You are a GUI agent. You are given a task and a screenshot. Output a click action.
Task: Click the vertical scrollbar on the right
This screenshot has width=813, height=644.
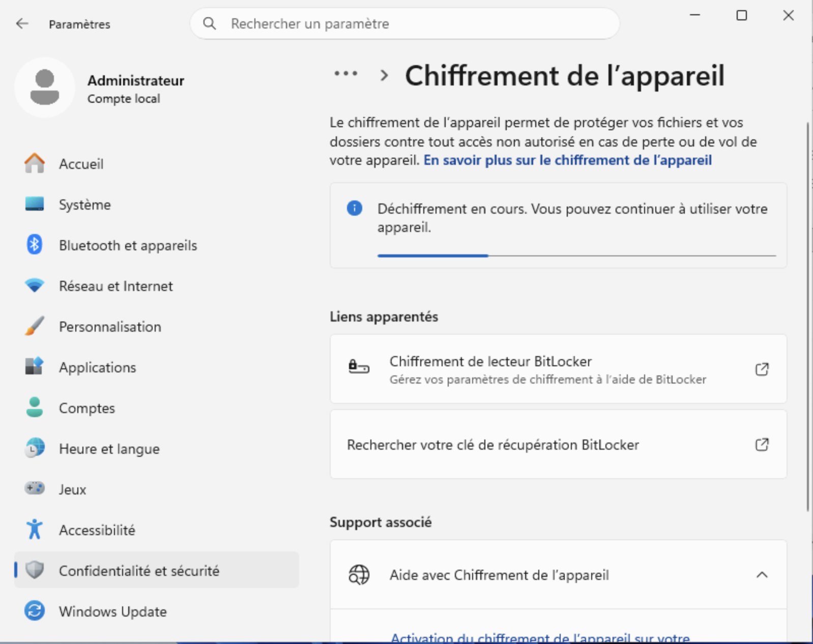click(807, 316)
